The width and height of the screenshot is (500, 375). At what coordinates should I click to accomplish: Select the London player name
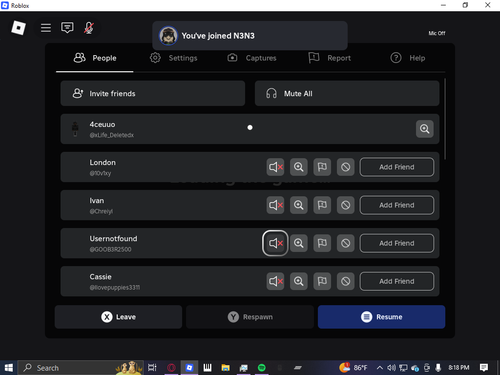(x=102, y=163)
